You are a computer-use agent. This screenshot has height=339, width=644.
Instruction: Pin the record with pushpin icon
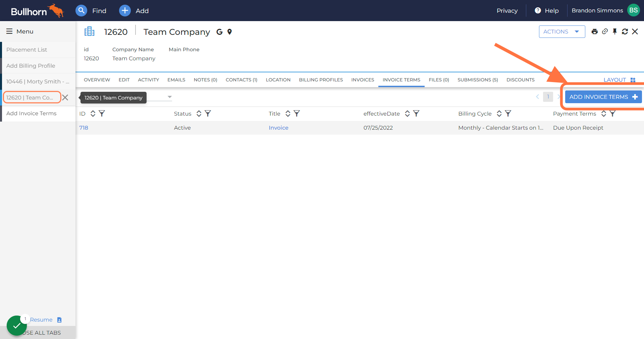click(615, 31)
